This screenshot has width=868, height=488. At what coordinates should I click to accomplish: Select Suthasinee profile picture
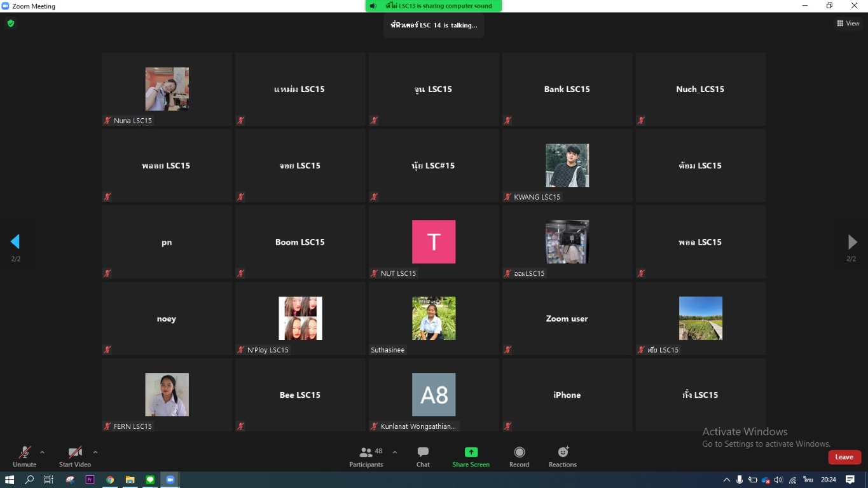[434, 318]
